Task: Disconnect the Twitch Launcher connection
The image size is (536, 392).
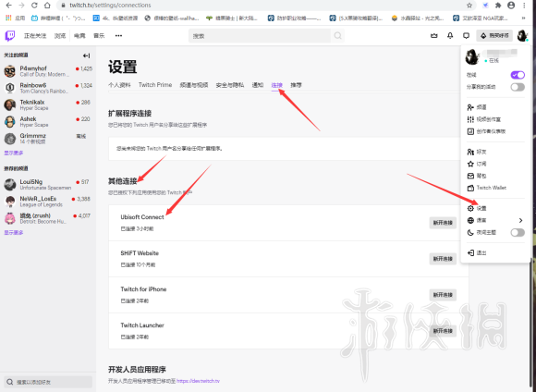Action: coord(443,331)
